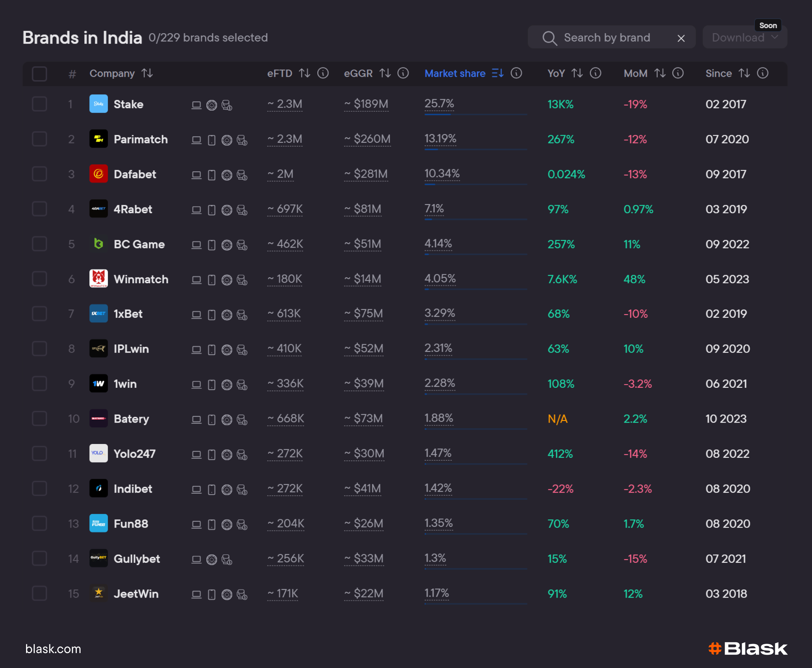Screen dimensions: 812x668
Task: Sort by the Company column arrows
Action: coord(147,73)
